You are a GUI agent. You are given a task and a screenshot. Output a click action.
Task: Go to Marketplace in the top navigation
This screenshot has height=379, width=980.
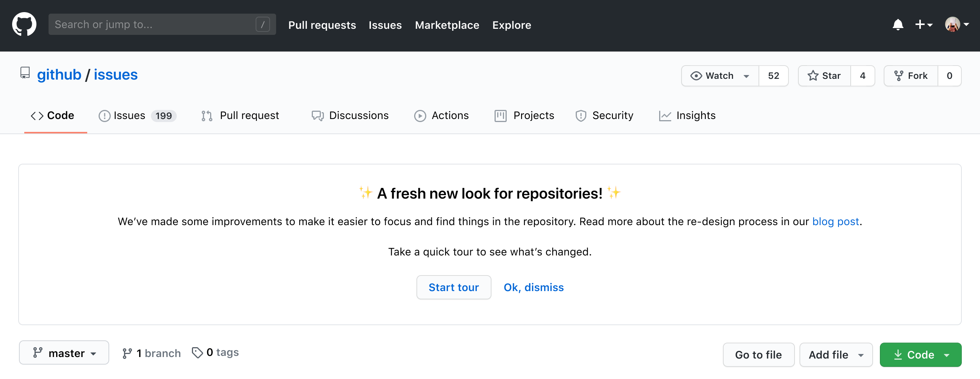tap(447, 25)
